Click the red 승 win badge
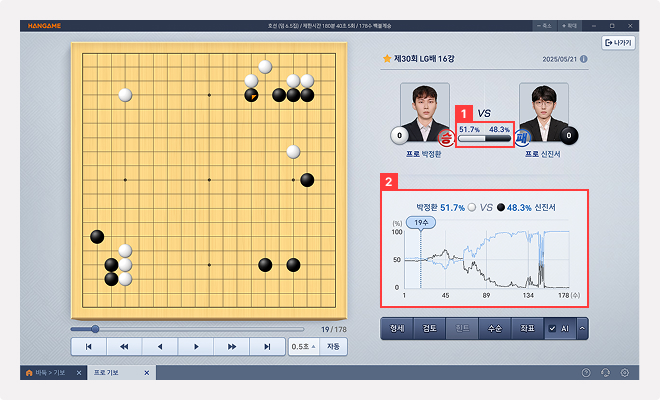 click(446, 138)
